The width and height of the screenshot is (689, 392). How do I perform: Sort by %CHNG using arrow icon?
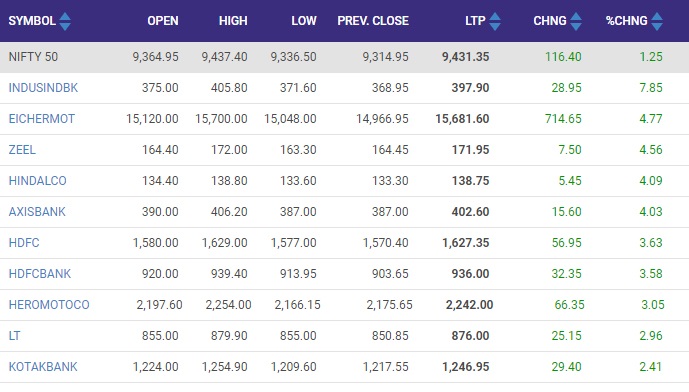pos(657,21)
